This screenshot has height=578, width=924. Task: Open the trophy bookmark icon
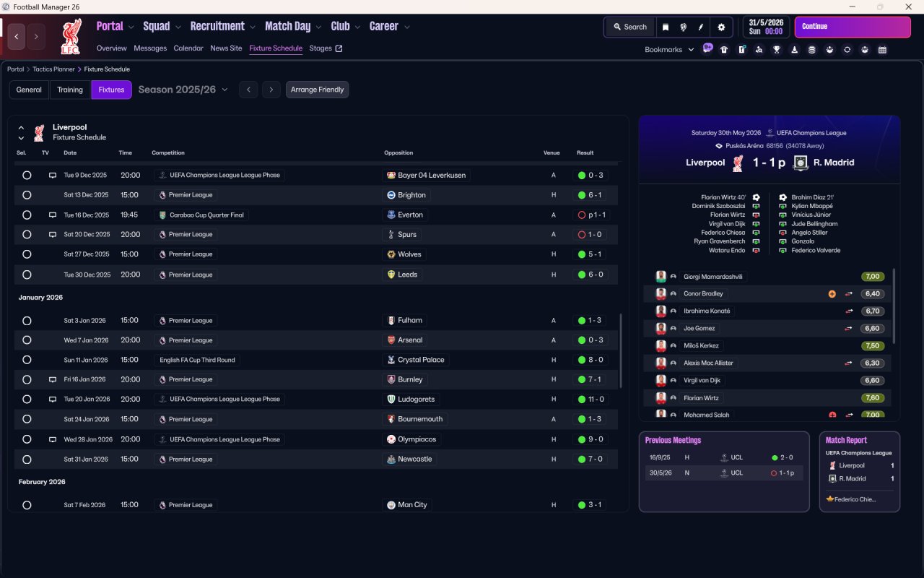pyautogui.click(x=777, y=50)
